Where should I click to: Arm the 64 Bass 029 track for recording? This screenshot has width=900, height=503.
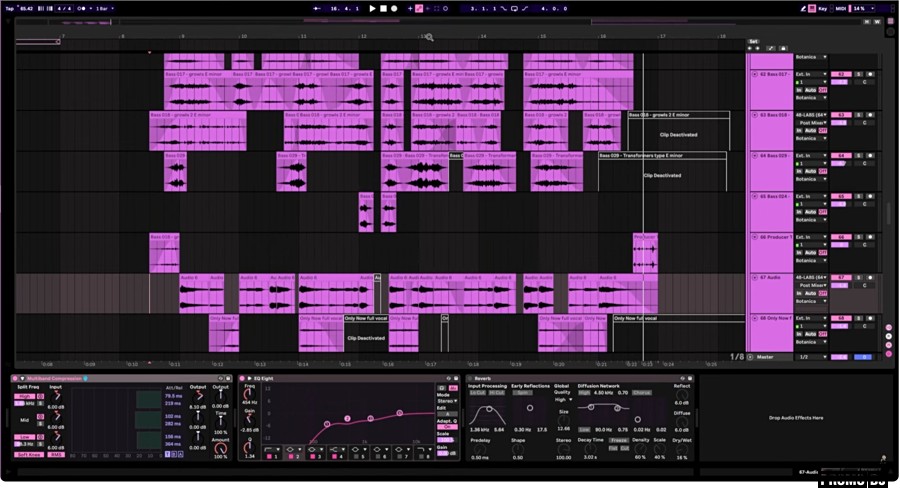pyautogui.click(x=870, y=156)
